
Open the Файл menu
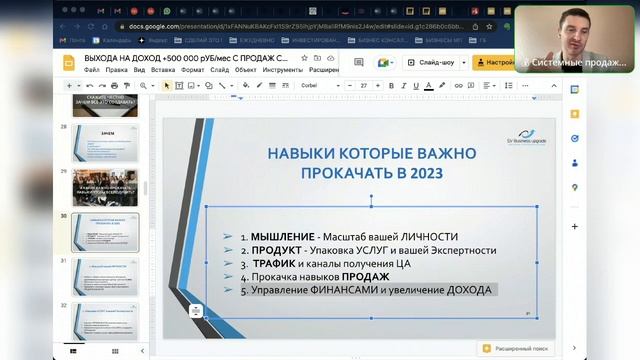pyautogui.click(x=91, y=70)
